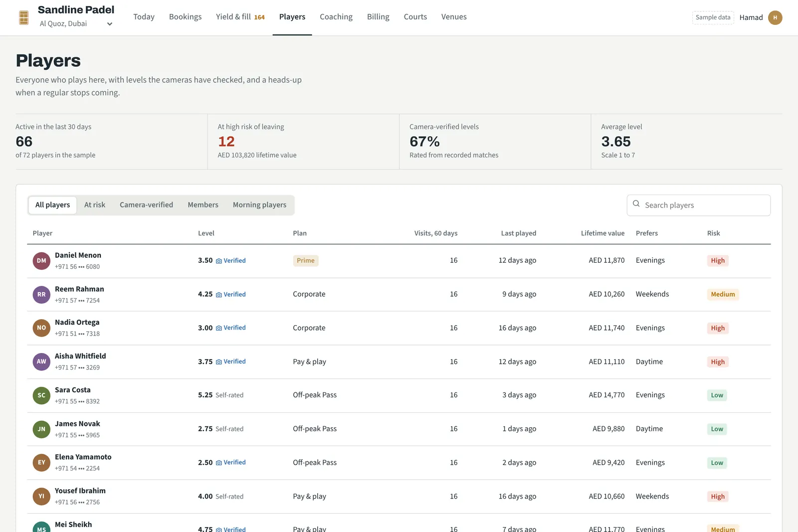
Task: Click the Low risk badge for Sara Costa
Action: coord(717,395)
